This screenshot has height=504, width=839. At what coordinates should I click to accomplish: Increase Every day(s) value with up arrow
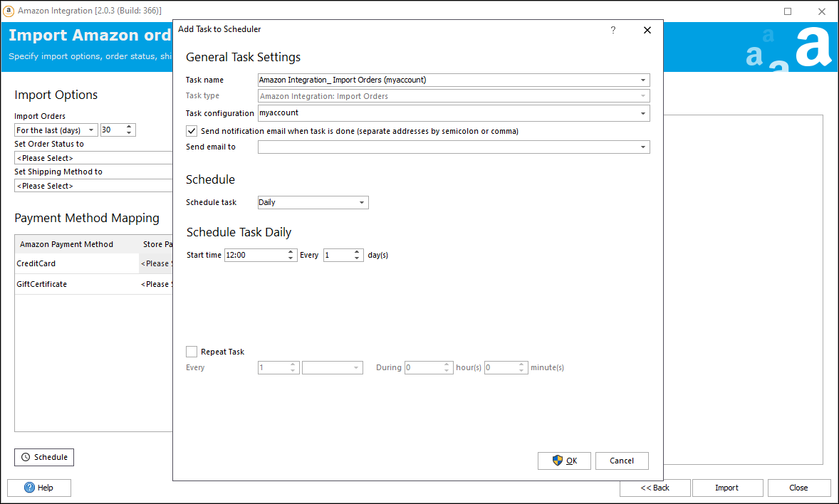[x=357, y=252]
